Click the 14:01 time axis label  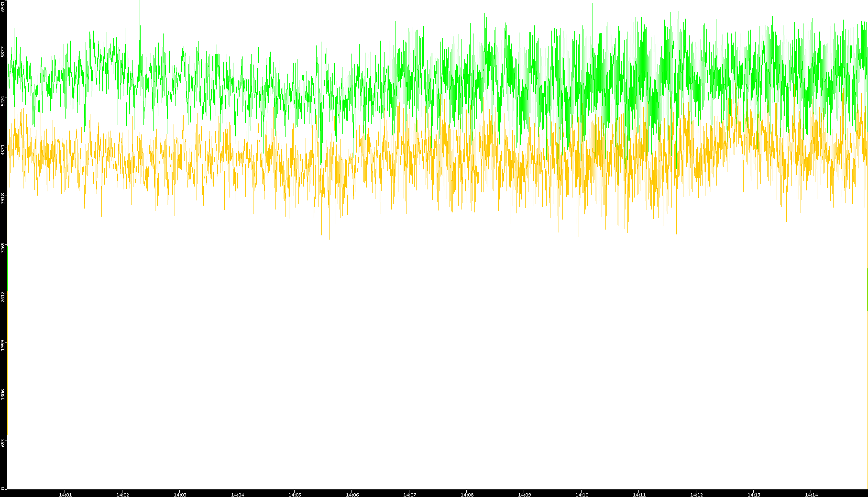65,495
